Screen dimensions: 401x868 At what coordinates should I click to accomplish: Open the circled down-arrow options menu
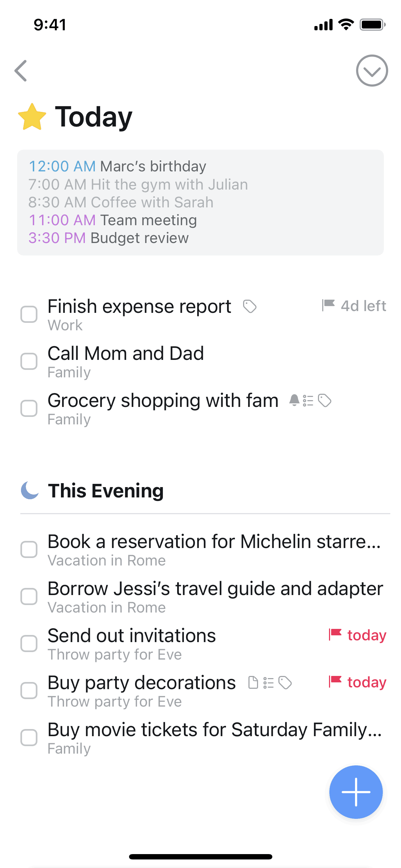(x=372, y=71)
